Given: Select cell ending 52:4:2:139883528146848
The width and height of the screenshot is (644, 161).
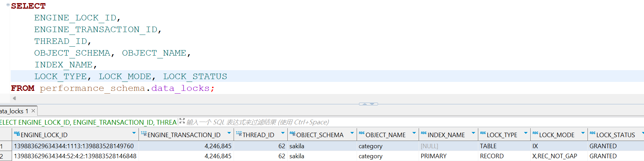Looking at the screenshot, I should pyautogui.click(x=75, y=156).
